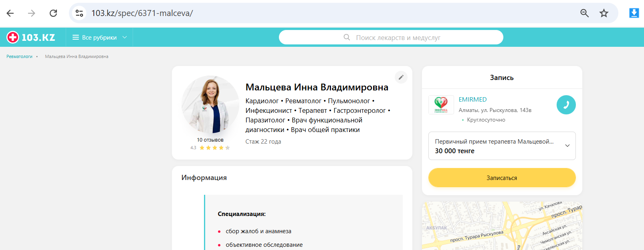Click the rating stars under the photo

click(x=215, y=148)
